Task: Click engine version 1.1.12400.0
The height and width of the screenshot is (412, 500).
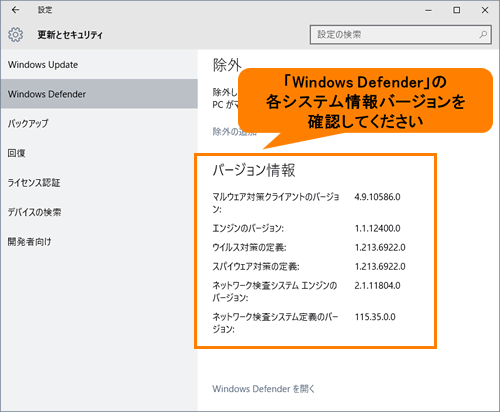Action: tap(377, 228)
